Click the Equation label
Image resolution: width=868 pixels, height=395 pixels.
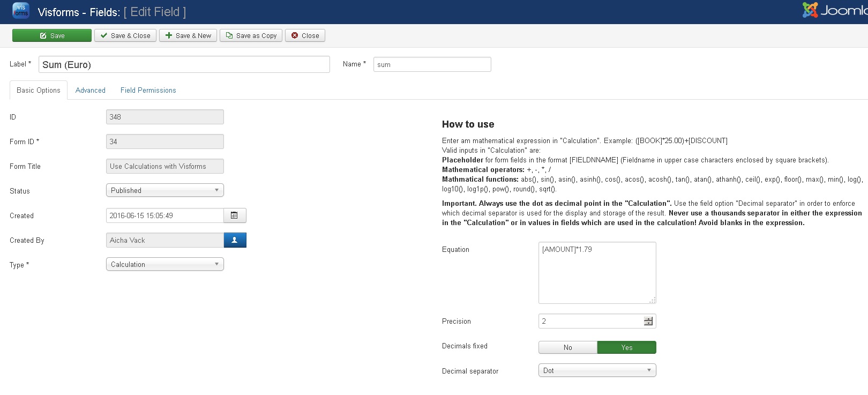(455, 249)
